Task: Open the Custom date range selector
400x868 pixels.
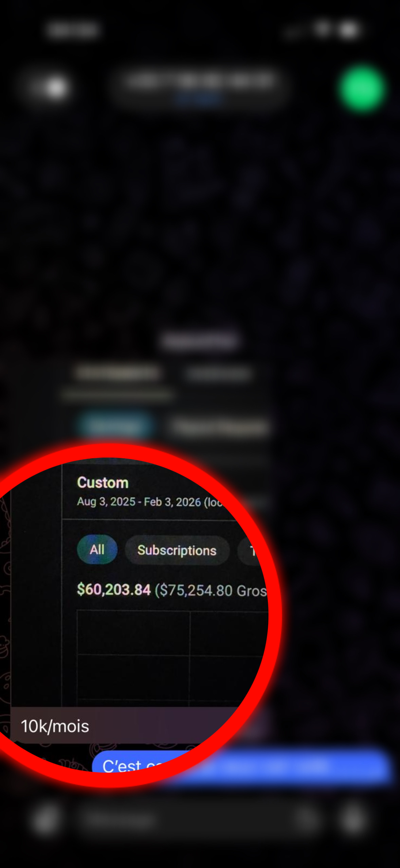Action: point(103,483)
